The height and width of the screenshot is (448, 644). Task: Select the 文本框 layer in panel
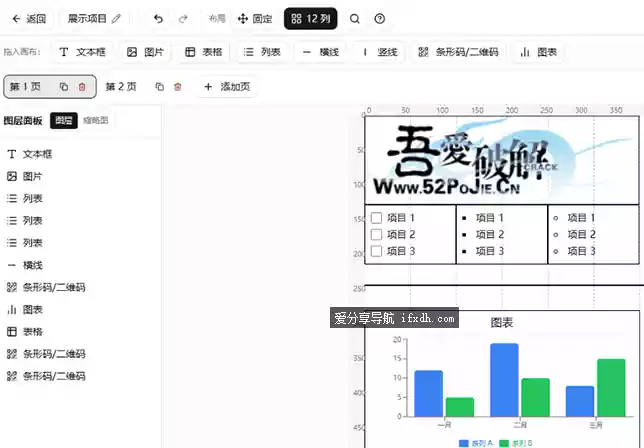click(x=80, y=154)
